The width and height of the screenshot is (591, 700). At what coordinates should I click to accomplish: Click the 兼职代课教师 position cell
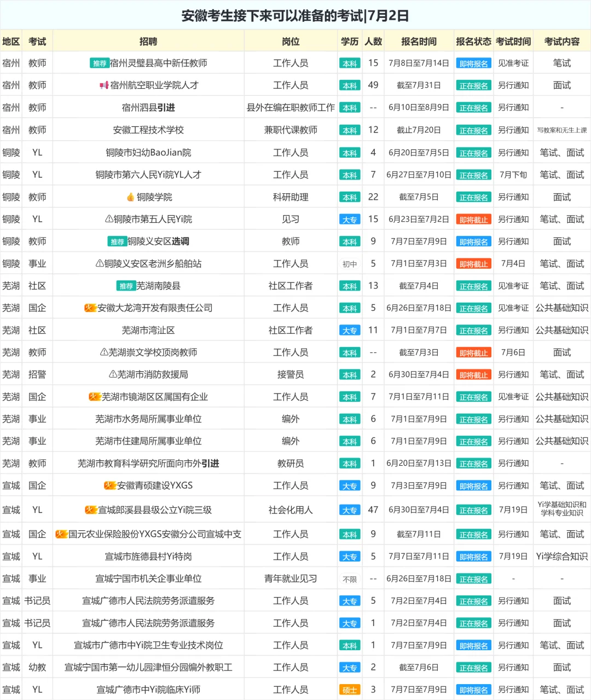(291, 130)
